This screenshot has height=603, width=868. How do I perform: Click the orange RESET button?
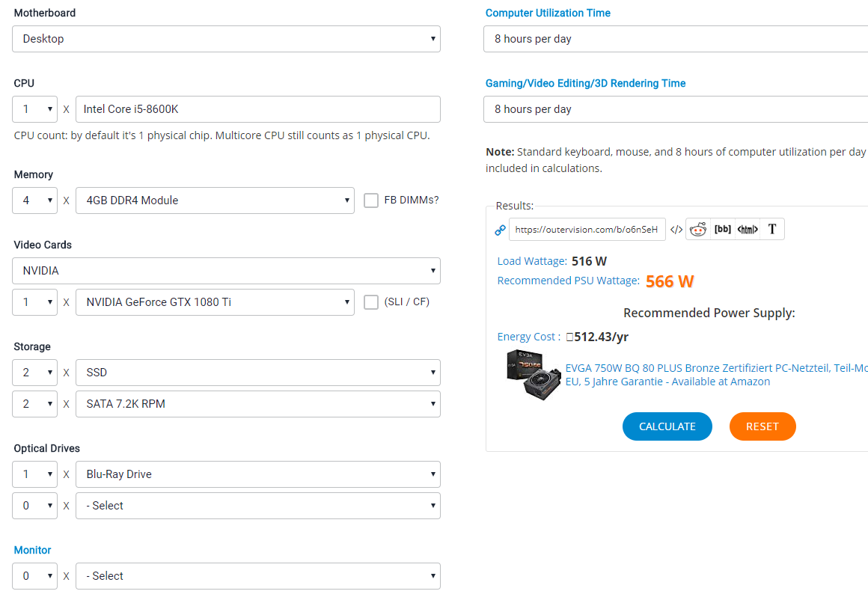click(x=762, y=426)
